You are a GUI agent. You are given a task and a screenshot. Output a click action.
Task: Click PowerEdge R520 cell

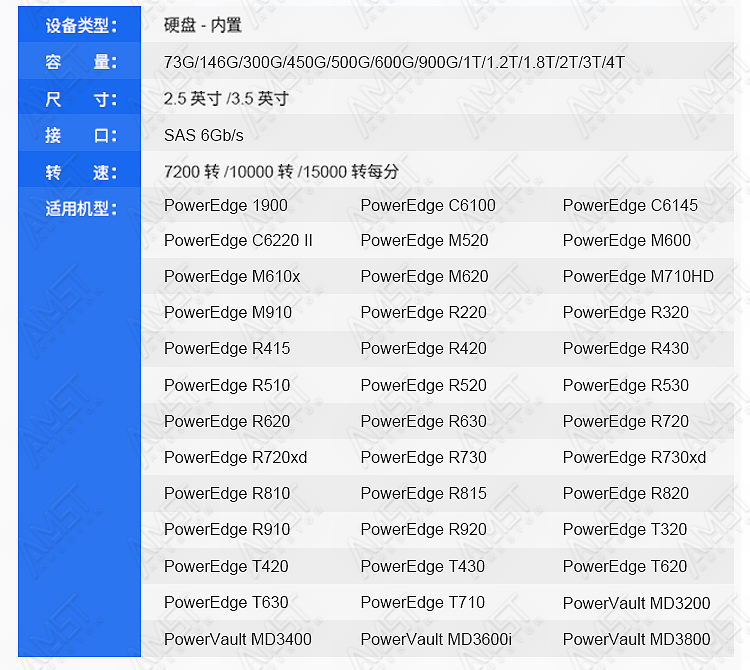pos(424,385)
